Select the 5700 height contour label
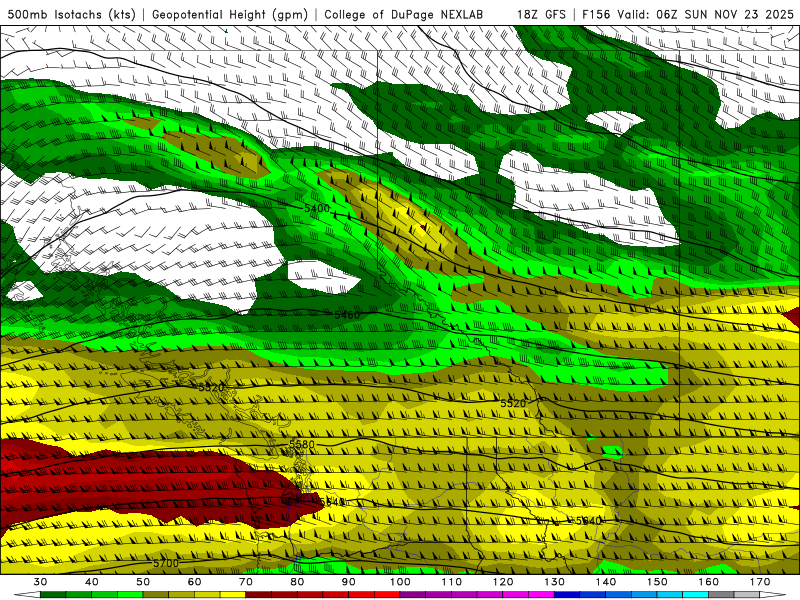Image resolution: width=800 pixels, height=600 pixels. tap(166, 563)
